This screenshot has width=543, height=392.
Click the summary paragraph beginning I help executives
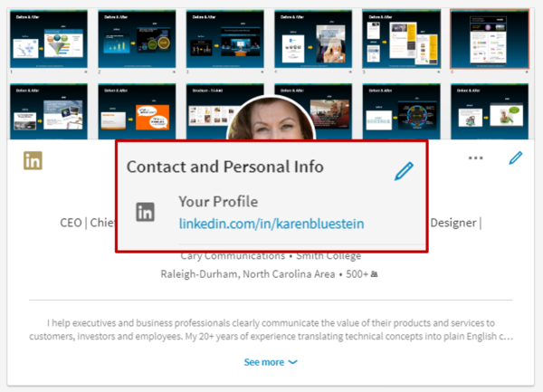(x=271, y=330)
